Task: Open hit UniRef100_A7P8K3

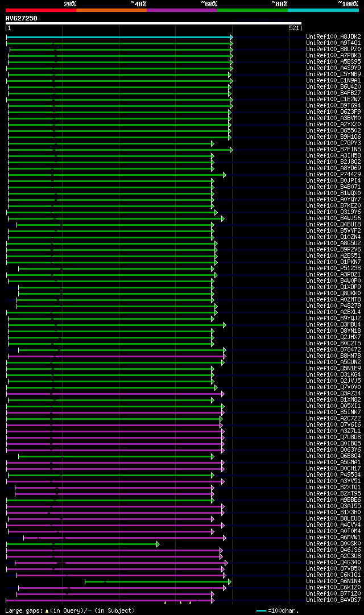Action: (333, 56)
